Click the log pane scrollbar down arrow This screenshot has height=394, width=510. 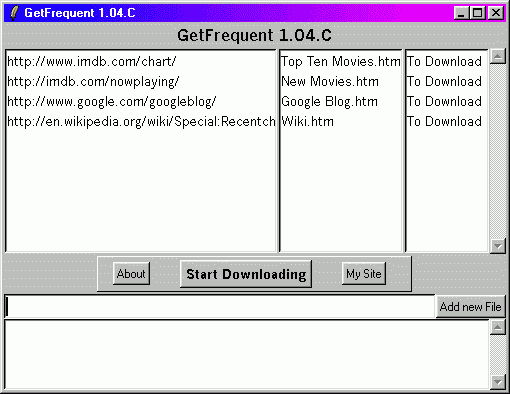(498, 382)
